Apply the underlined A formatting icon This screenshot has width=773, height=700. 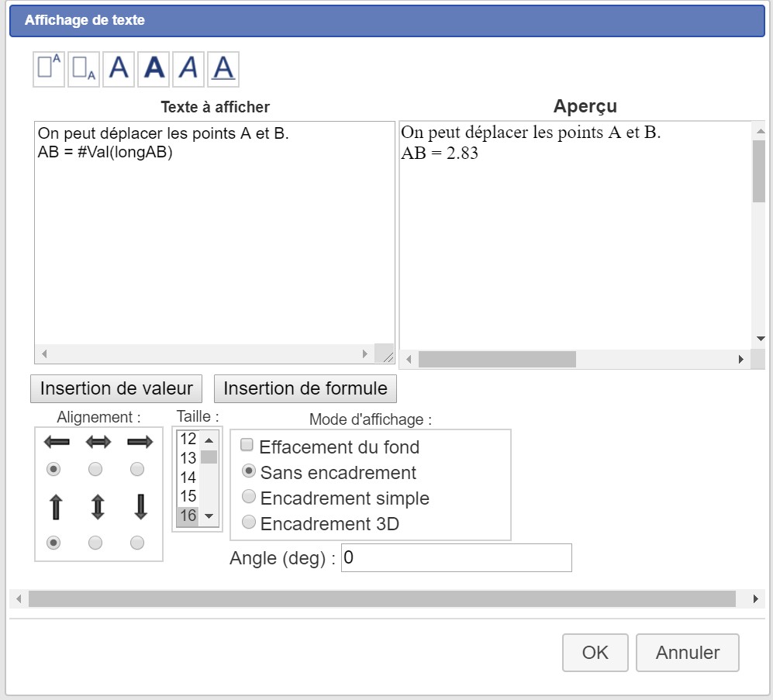(x=223, y=68)
